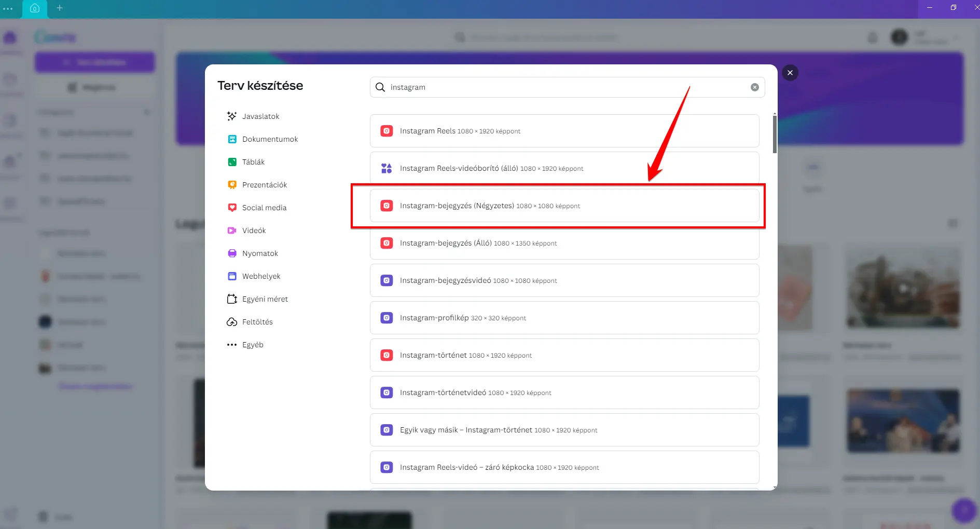Image resolution: width=980 pixels, height=529 pixels.
Task: Click the Social media heart icon
Action: 232,208
